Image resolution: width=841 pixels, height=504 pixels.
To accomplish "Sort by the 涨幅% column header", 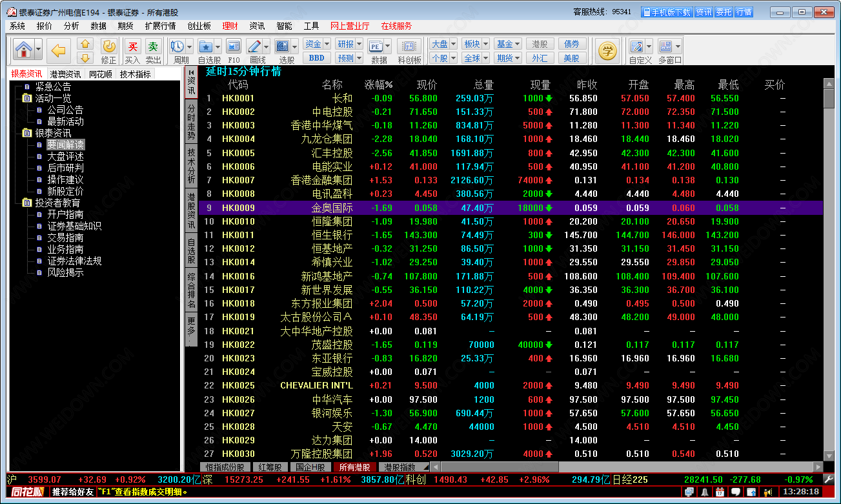I will pyautogui.click(x=378, y=85).
